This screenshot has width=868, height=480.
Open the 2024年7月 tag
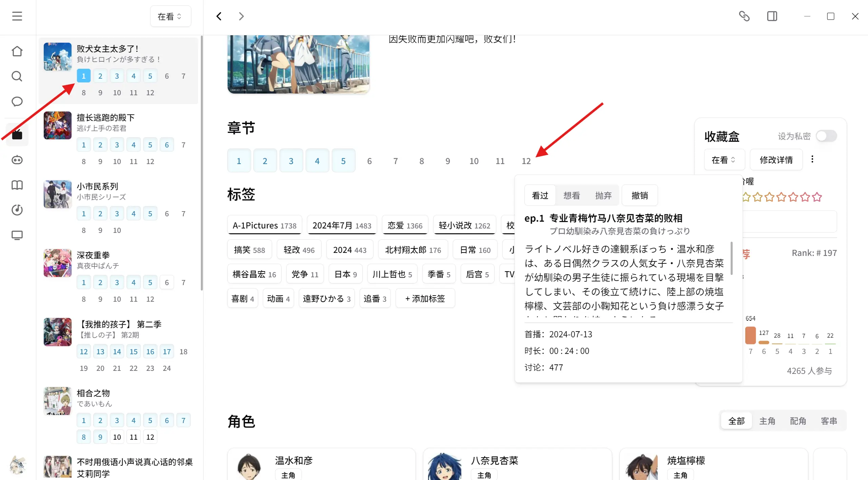point(342,225)
